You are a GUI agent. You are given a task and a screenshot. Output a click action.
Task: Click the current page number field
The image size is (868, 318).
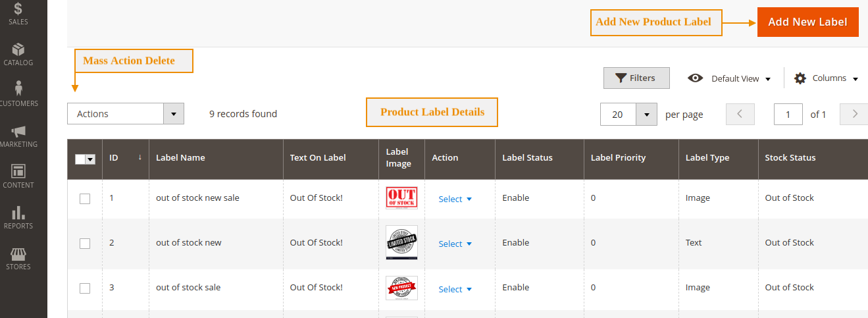point(788,115)
